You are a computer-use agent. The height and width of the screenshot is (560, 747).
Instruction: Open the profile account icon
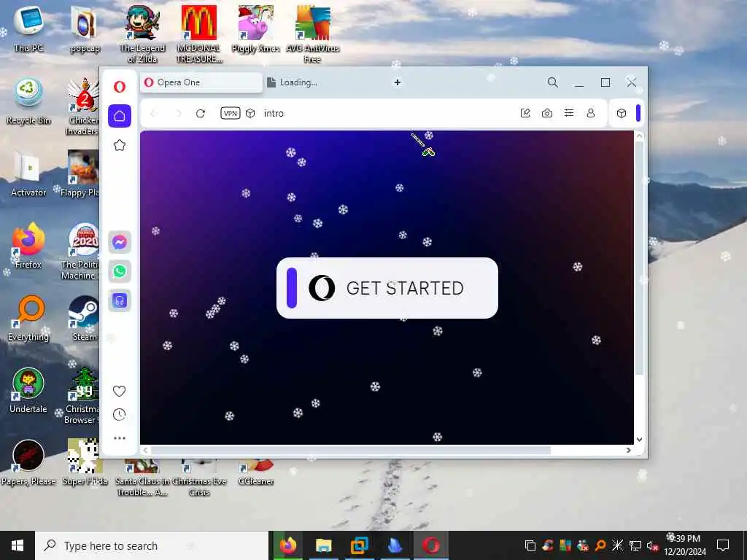591,113
